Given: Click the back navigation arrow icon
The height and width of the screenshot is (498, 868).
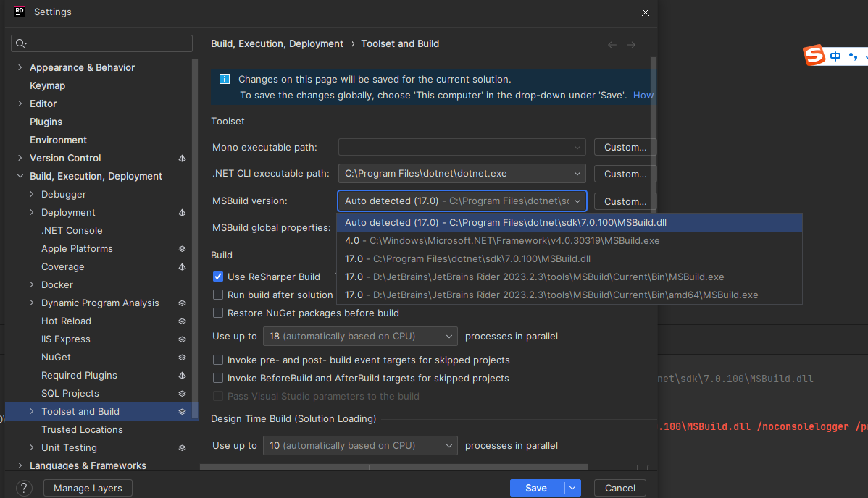Looking at the screenshot, I should click(x=612, y=45).
